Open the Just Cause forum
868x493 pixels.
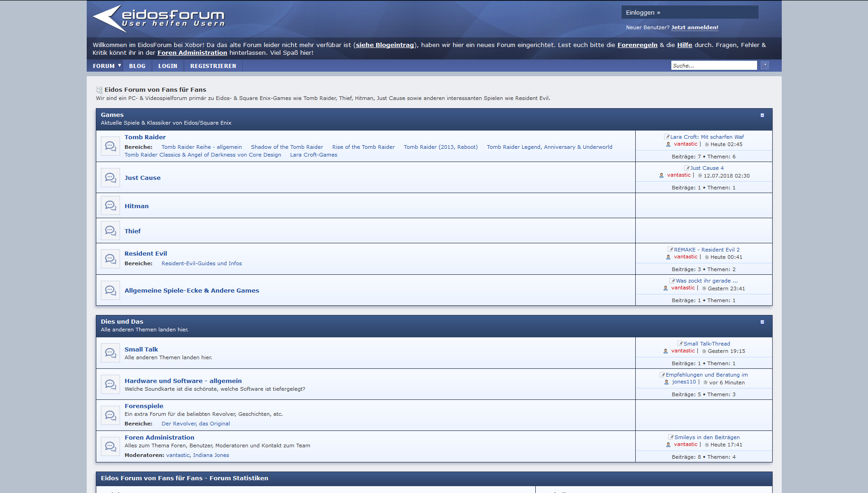point(142,178)
